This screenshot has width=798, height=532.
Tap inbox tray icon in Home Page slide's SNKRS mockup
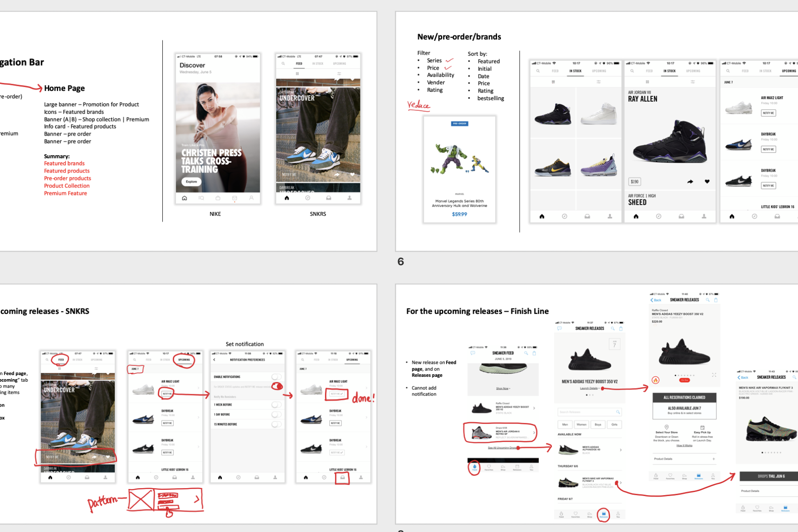click(x=329, y=198)
